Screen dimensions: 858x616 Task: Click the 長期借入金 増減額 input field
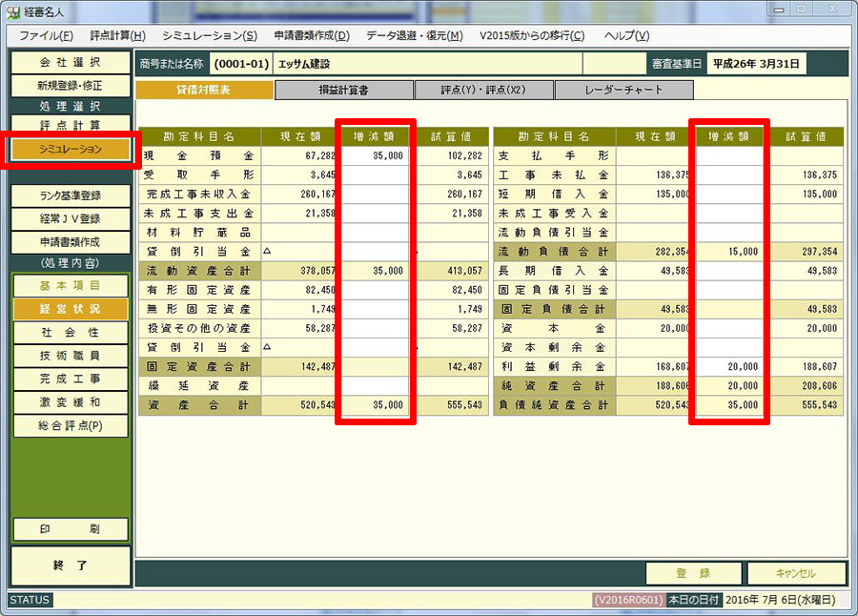click(x=729, y=271)
